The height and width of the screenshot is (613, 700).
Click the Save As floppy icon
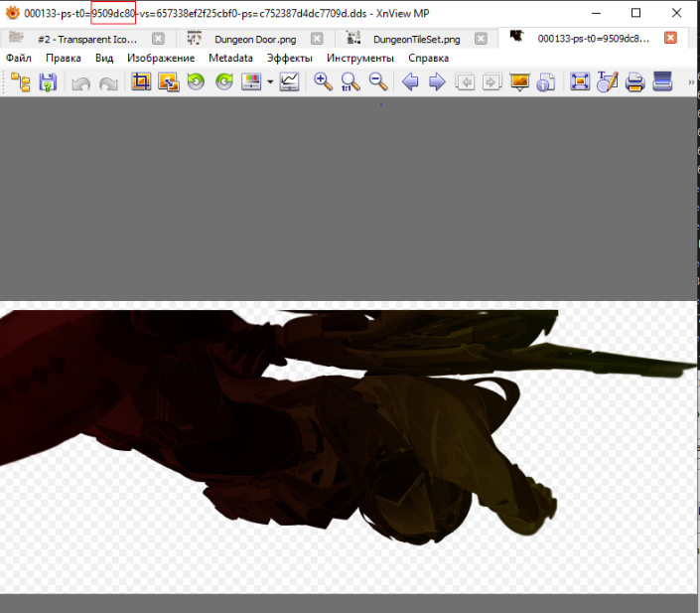[48, 82]
